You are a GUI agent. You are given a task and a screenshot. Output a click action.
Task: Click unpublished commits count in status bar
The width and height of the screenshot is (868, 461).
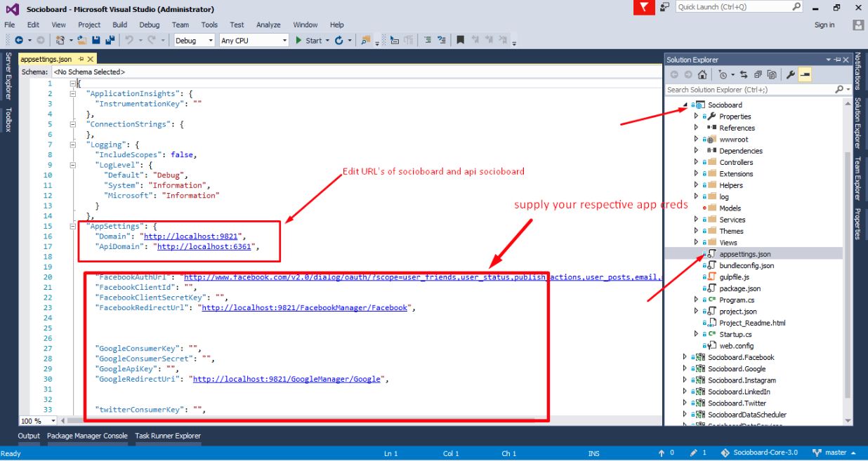[x=666, y=453]
